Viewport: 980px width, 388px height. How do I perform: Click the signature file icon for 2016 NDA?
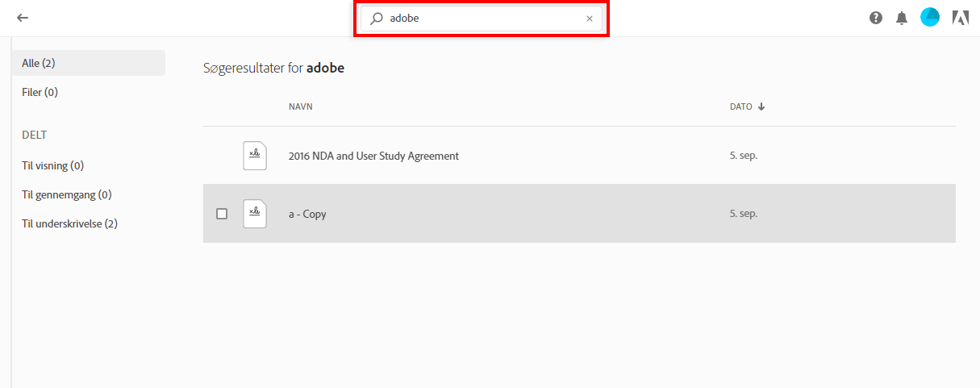(255, 156)
